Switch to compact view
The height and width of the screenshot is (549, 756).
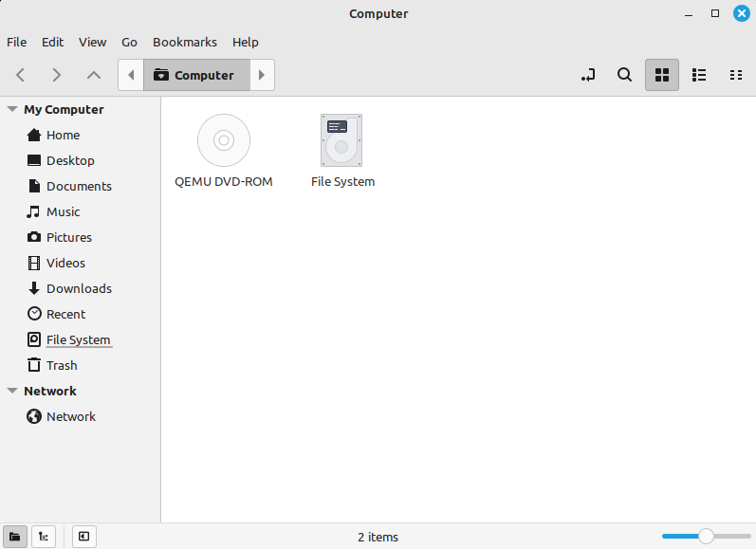click(x=735, y=75)
